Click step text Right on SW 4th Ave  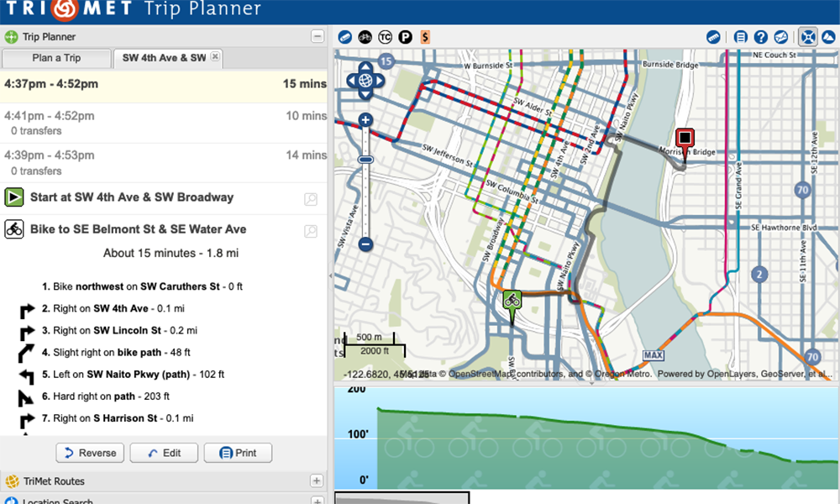click(113, 308)
